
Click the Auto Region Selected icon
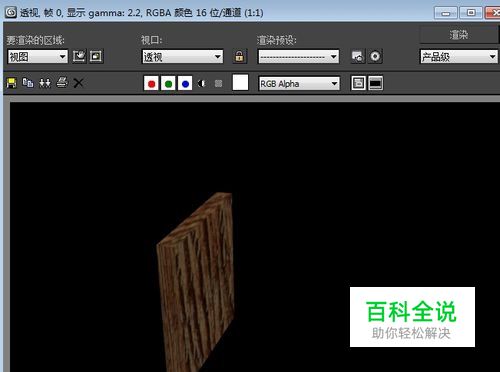pos(96,56)
